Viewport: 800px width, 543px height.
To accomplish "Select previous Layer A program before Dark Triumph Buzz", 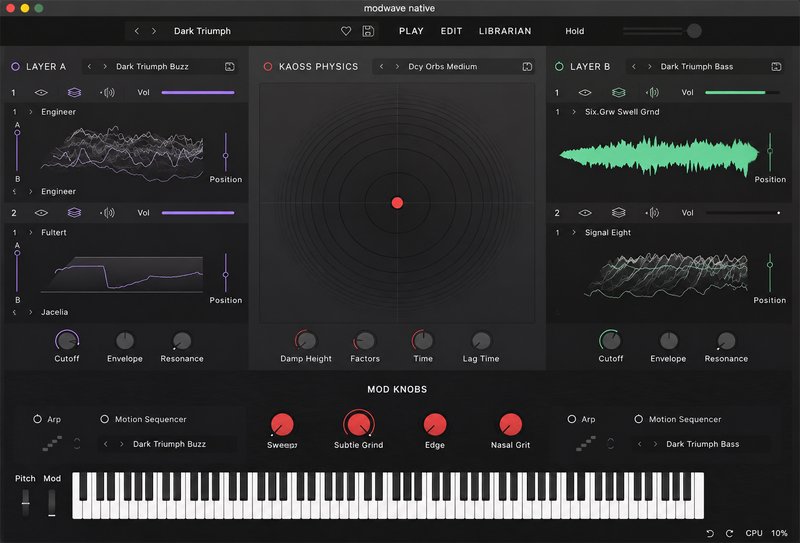I will pos(89,66).
